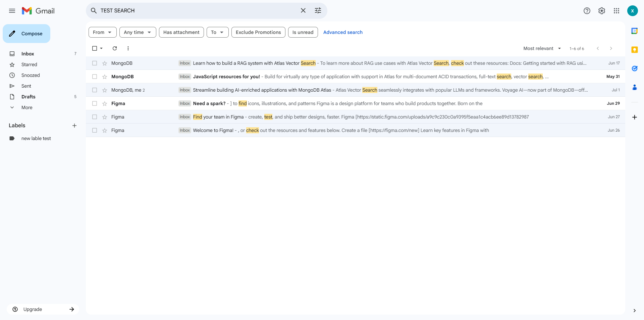Screen dimensions: 644x320
Task: Star the Welcome to Figma email
Action: click(x=105, y=131)
